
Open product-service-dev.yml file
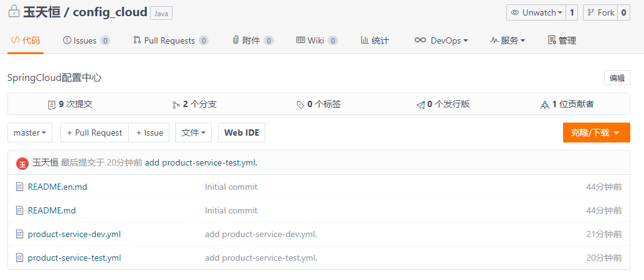pyautogui.click(x=74, y=235)
